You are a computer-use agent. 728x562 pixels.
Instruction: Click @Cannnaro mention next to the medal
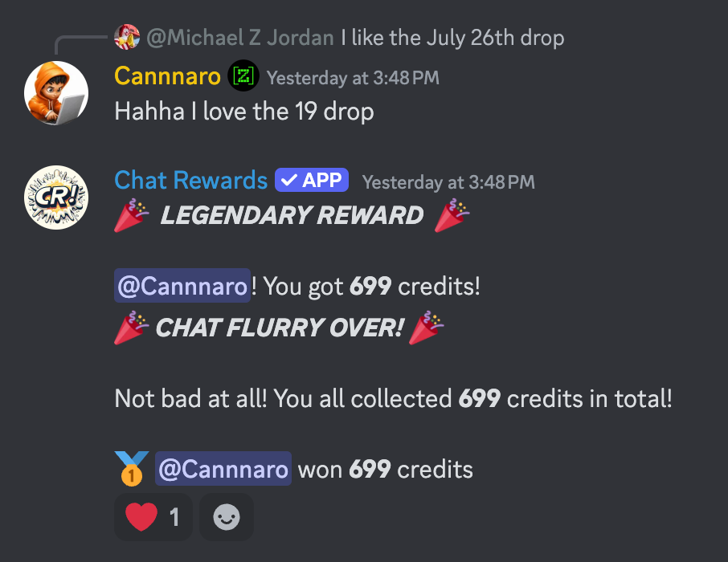223,469
